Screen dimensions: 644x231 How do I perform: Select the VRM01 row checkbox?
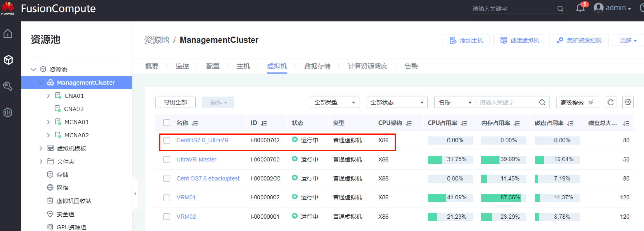(x=167, y=198)
